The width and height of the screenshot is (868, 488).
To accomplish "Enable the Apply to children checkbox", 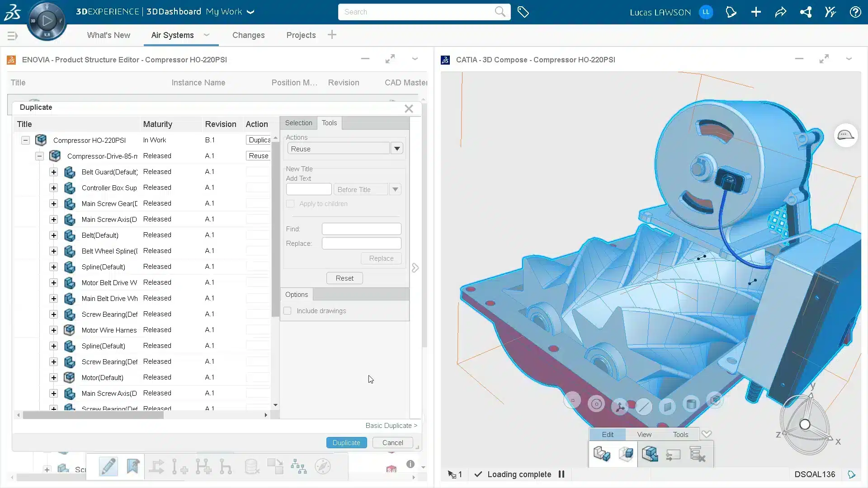I will click(290, 204).
